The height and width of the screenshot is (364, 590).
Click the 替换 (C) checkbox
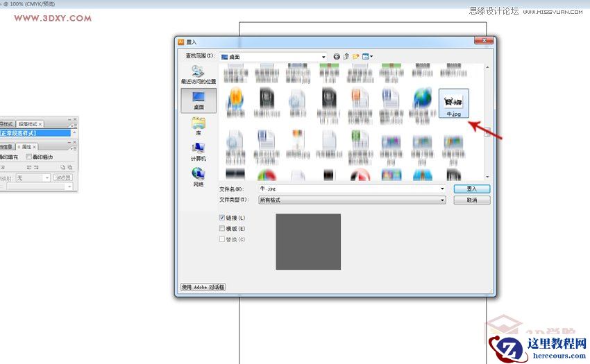(222, 239)
